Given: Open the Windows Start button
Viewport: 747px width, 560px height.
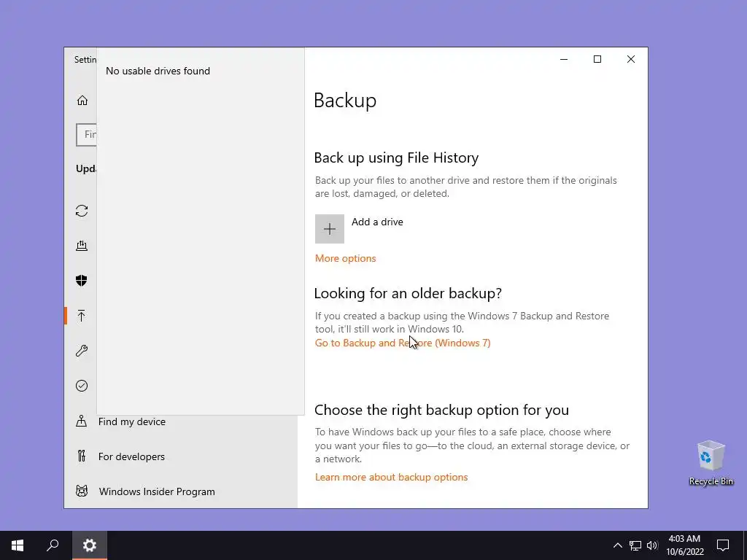Looking at the screenshot, I should [18, 545].
